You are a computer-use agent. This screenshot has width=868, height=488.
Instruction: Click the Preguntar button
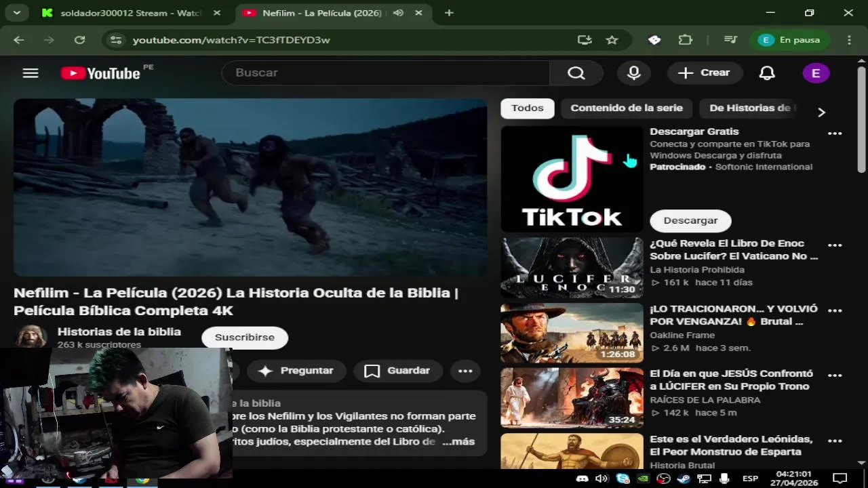[297, 371]
